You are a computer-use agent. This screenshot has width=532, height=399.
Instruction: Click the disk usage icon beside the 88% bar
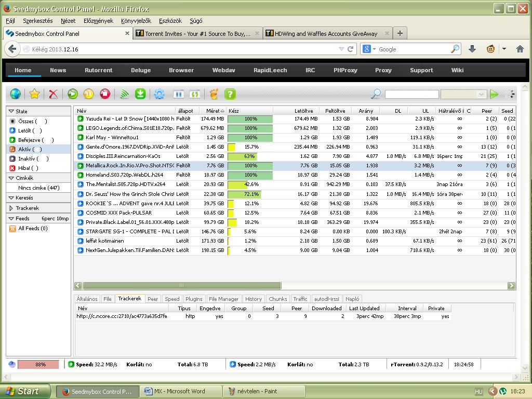click(x=12, y=364)
